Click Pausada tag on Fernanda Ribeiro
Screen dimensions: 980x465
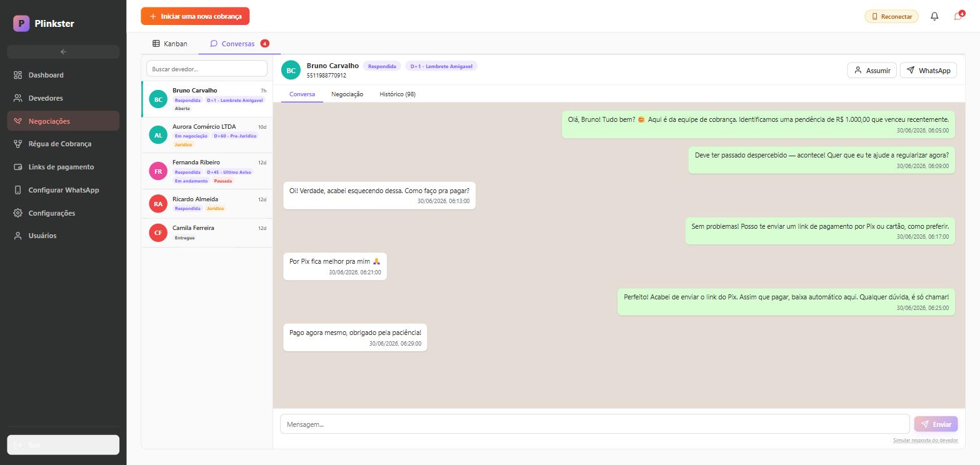(x=223, y=181)
